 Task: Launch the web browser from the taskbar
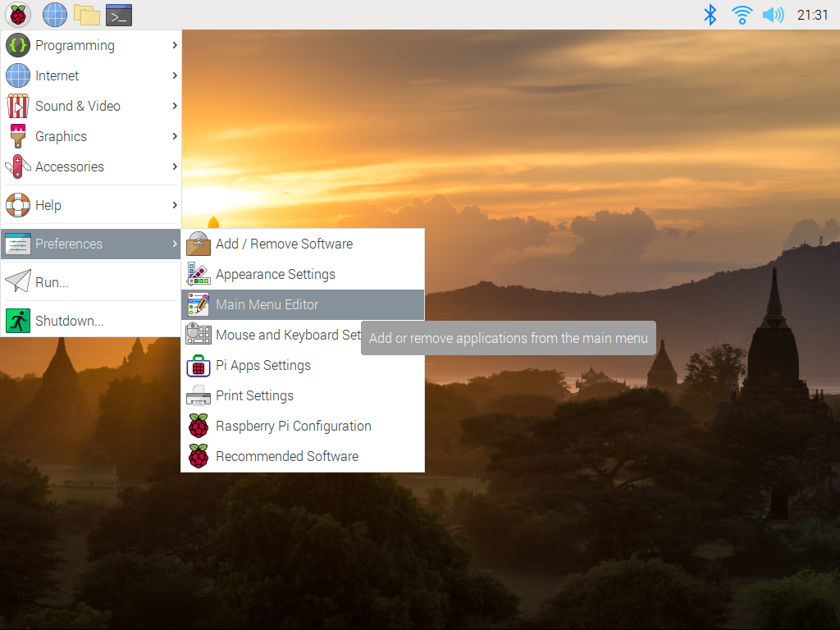point(52,15)
